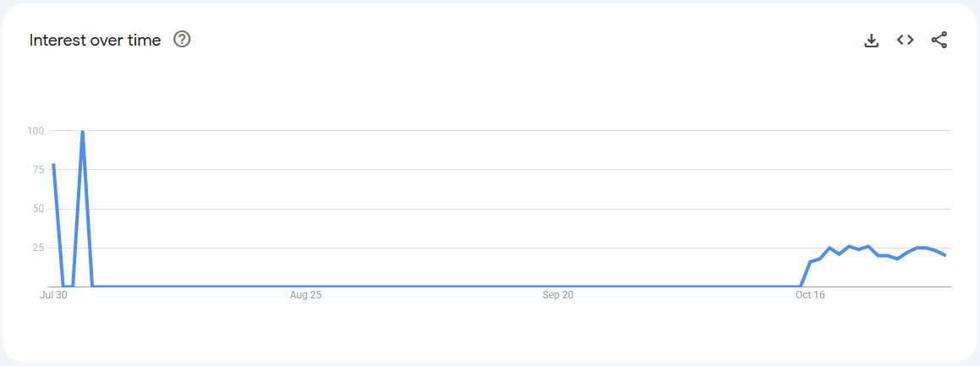
Task: Click the line point above Oct 16
Action: [810, 262]
